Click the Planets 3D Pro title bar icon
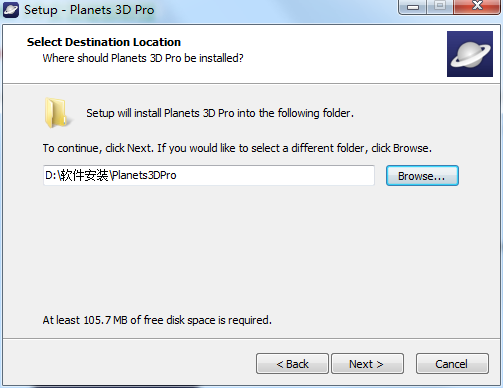503x388 pixels. click(x=11, y=10)
